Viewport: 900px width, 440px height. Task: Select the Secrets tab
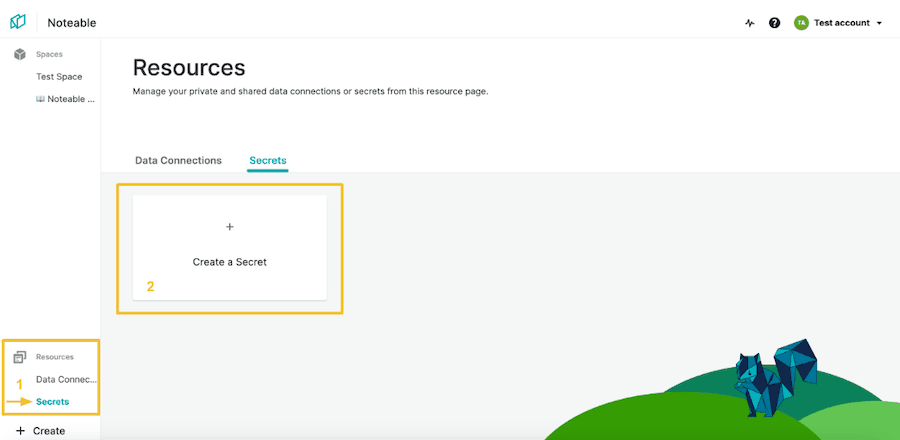pos(268,160)
